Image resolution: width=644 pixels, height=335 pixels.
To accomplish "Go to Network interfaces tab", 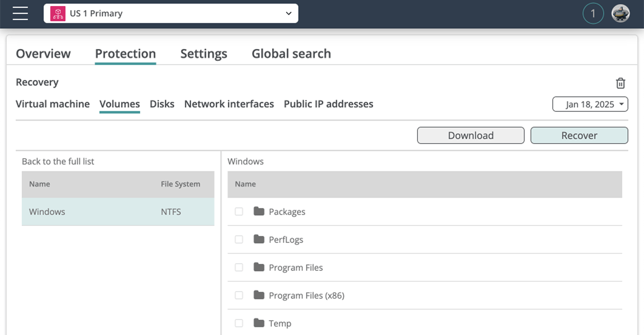I will coord(229,104).
